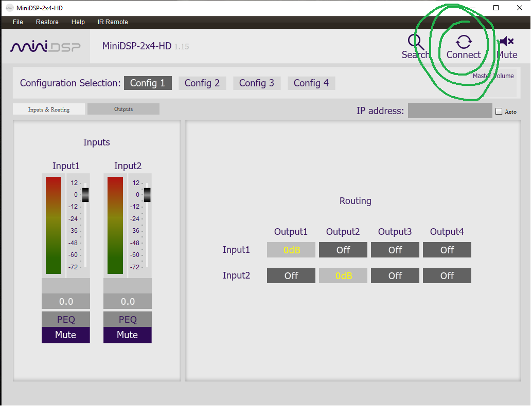Screen dimensions: 532x406
Task: Click the IP address input field
Action: (450, 111)
